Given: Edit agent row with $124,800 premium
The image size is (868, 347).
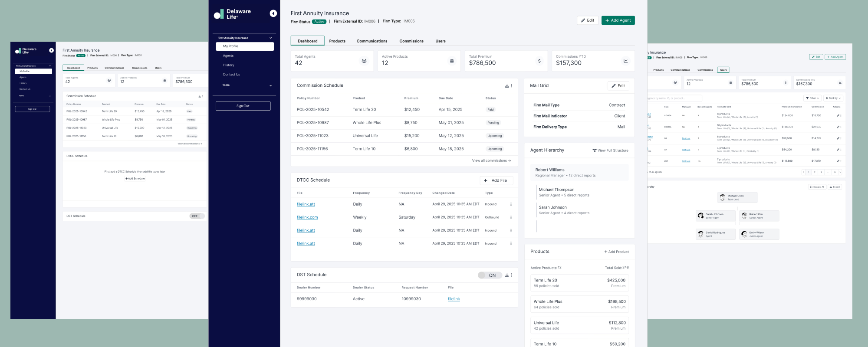Looking at the screenshot, I should (838, 116).
